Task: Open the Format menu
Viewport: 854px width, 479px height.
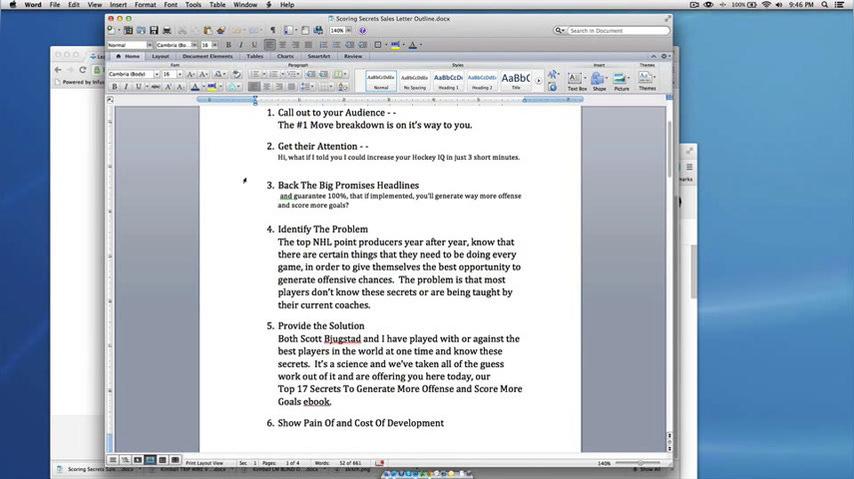Action: [145, 5]
